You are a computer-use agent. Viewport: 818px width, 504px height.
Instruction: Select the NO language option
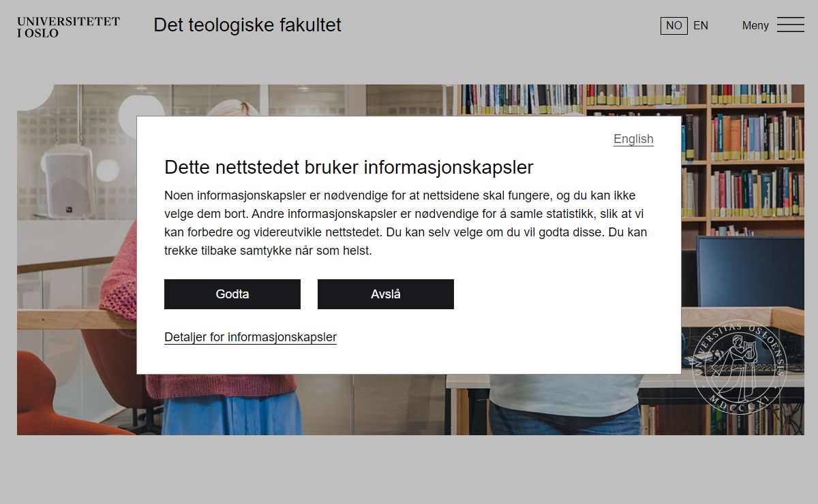[673, 25]
